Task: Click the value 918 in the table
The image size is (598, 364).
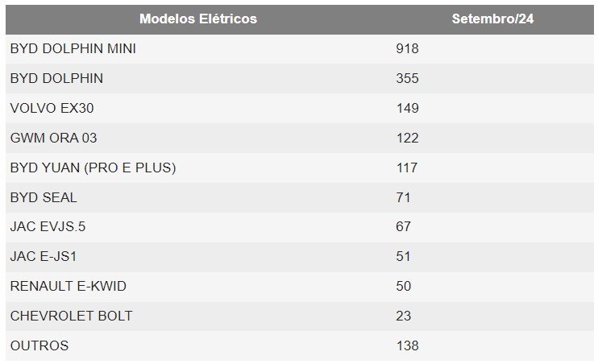Action: (407, 48)
